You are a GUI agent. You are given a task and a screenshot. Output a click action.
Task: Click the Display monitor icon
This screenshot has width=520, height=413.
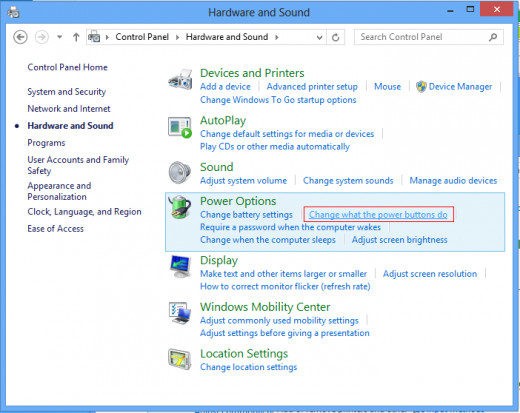pos(180,266)
